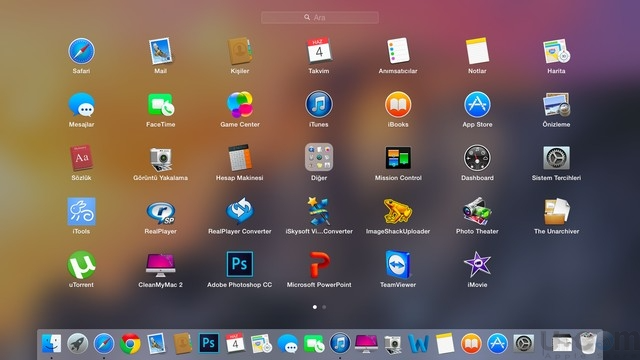Open Adobe Photoshop CC in Launchpad

240,264
